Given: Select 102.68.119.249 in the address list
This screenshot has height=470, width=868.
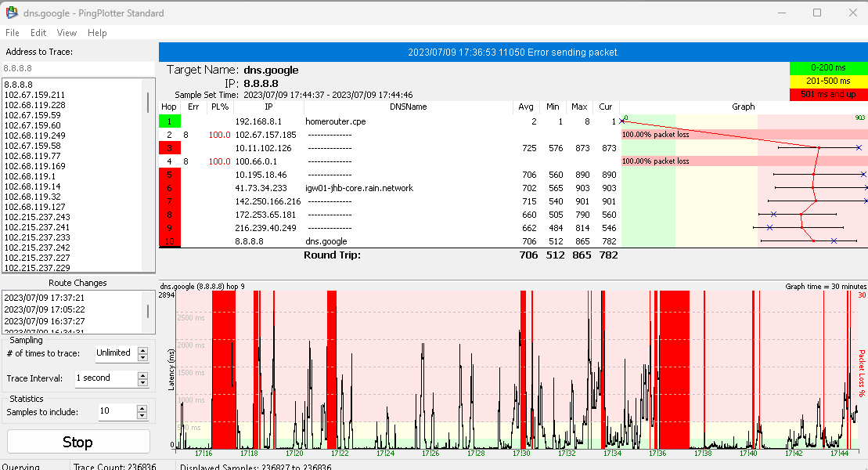Looking at the screenshot, I should pyautogui.click(x=34, y=136).
